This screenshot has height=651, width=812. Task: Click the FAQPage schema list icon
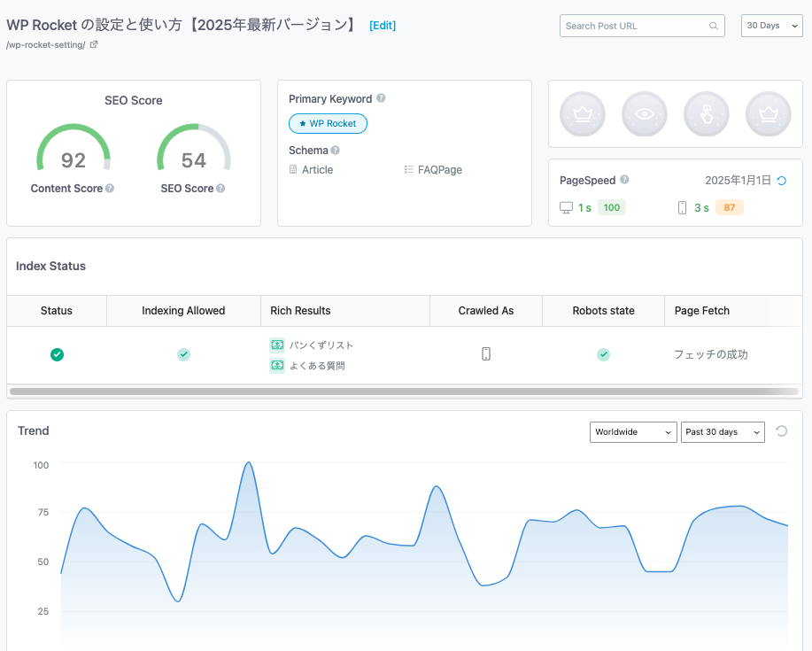[x=407, y=169]
